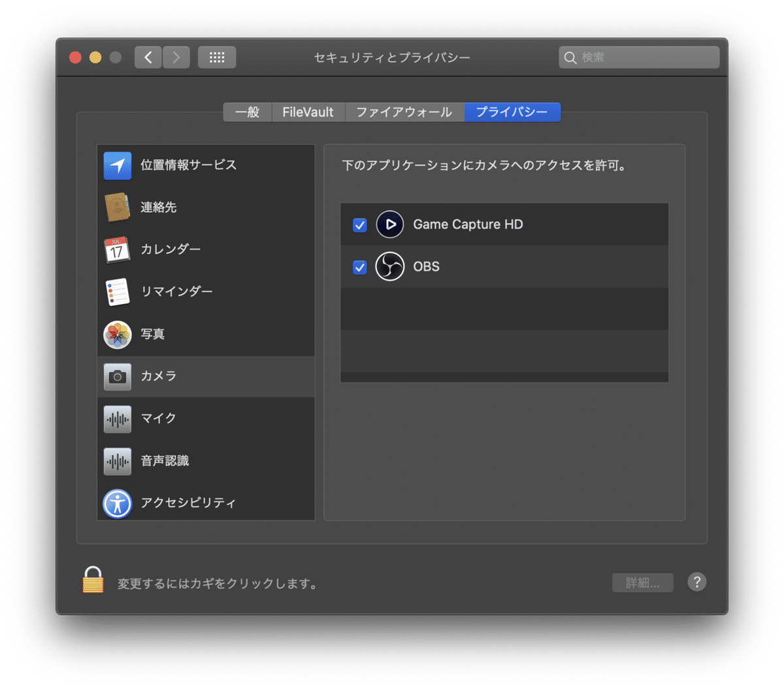The height and width of the screenshot is (689, 784).
Task: Open the help with the question mark button
Action: 696,582
